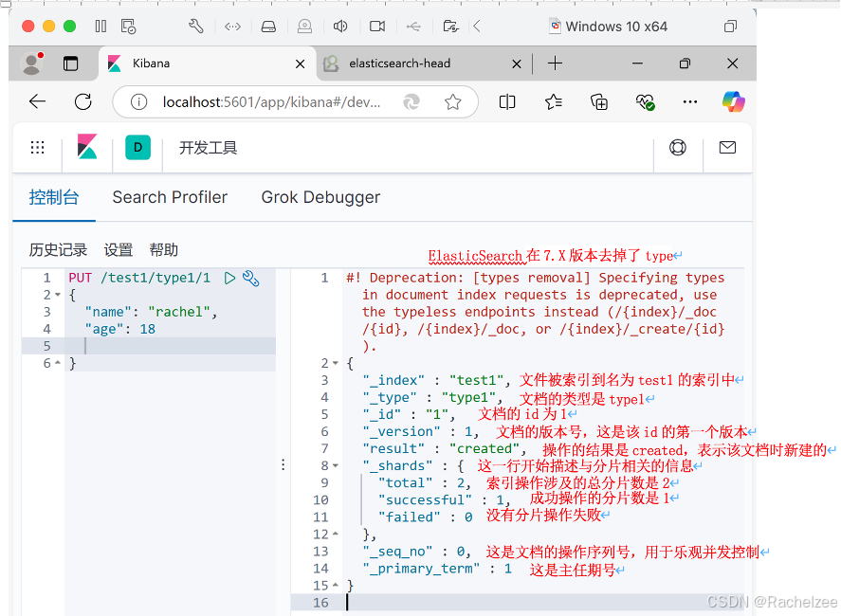This screenshot has width=841, height=616.
Task: Open Edge collections icon
Action: (599, 101)
